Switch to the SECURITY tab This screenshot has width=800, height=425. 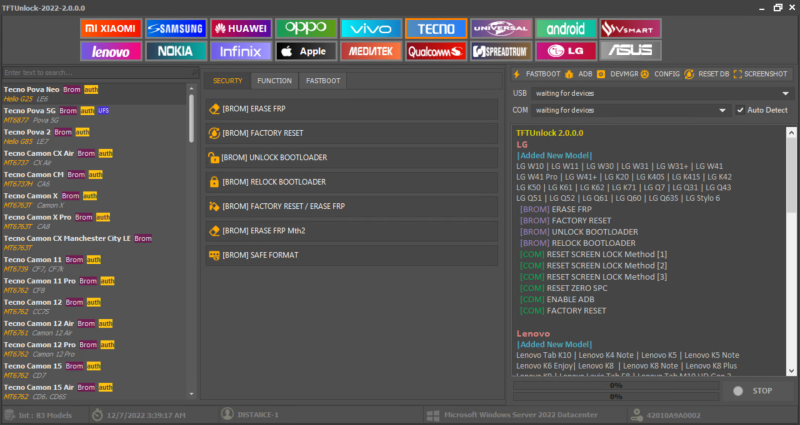[228, 81]
